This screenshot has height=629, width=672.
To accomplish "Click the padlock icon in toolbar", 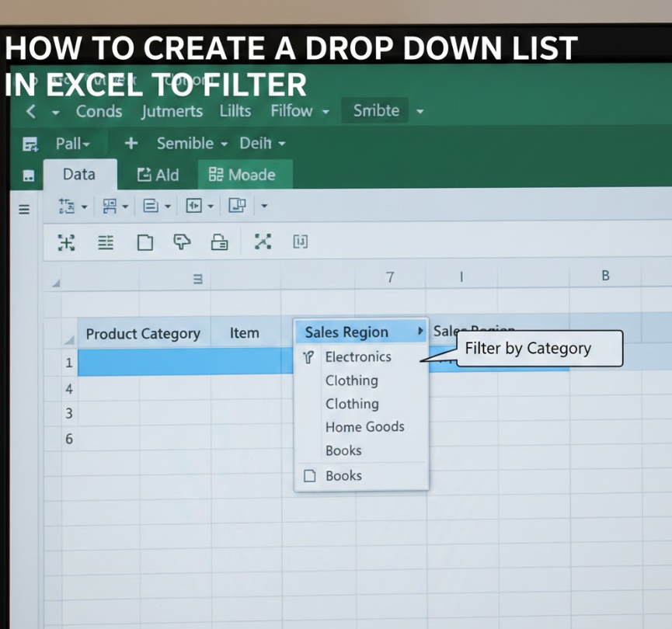I will coord(220,243).
